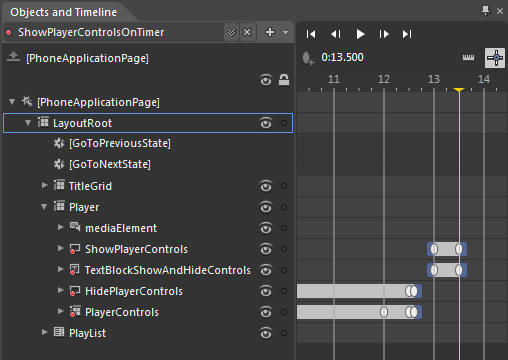Jump to last frame
The image size is (508, 360).
pos(407,34)
